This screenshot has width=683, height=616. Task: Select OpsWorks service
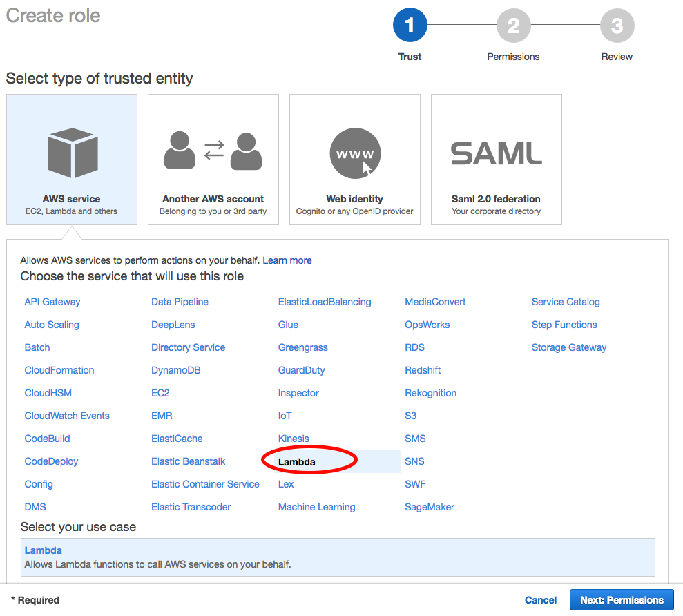427,325
